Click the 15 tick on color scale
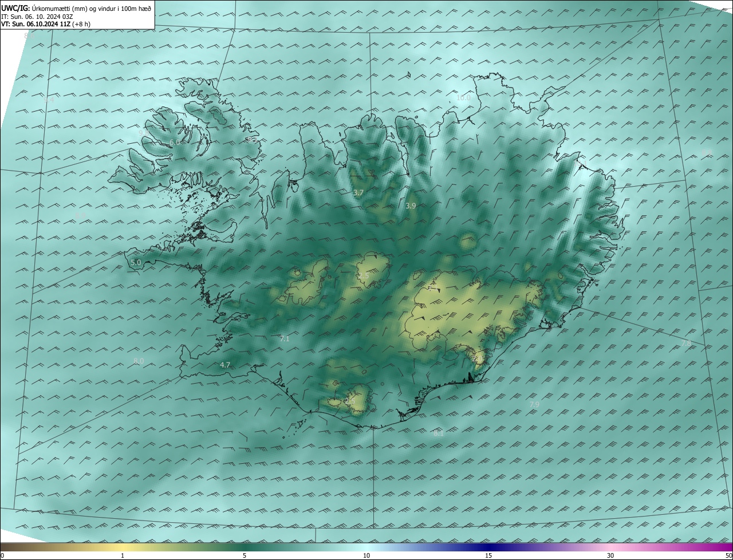This screenshot has height=560, width=733. pyautogui.click(x=488, y=555)
